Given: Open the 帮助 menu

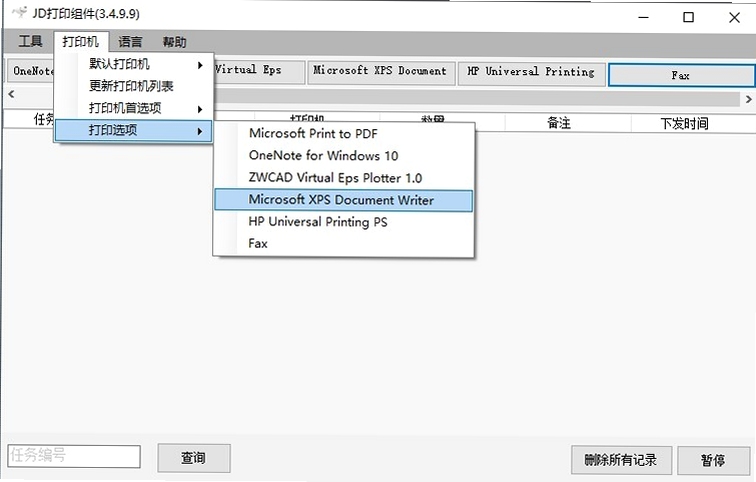Looking at the screenshot, I should click(175, 41).
